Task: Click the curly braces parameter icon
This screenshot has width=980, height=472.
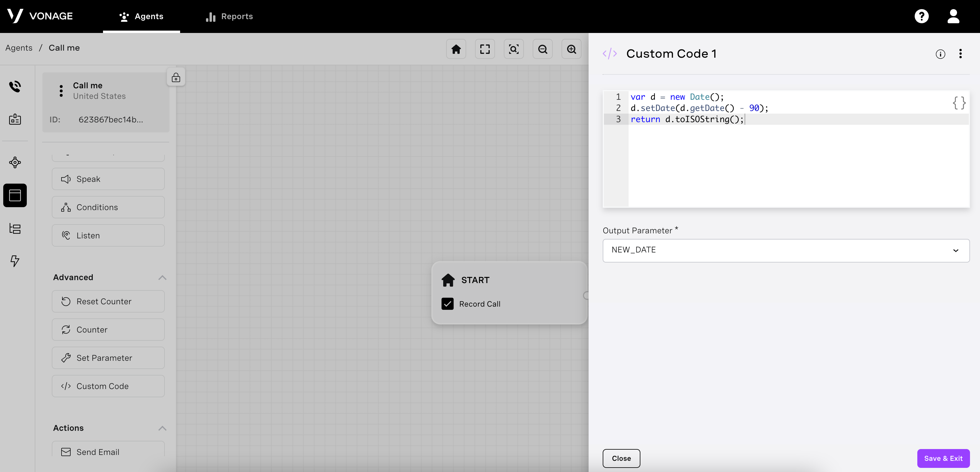Action: click(x=959, y=103)
